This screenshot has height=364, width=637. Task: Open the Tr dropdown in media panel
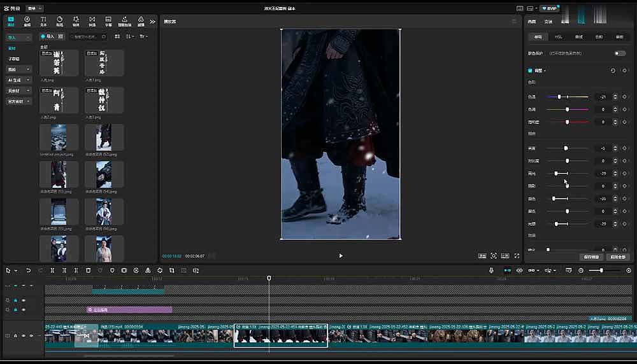point(143,36)
